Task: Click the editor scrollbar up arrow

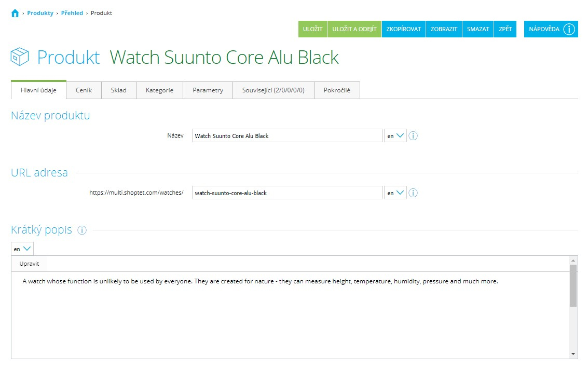Action: click(573, 260)
